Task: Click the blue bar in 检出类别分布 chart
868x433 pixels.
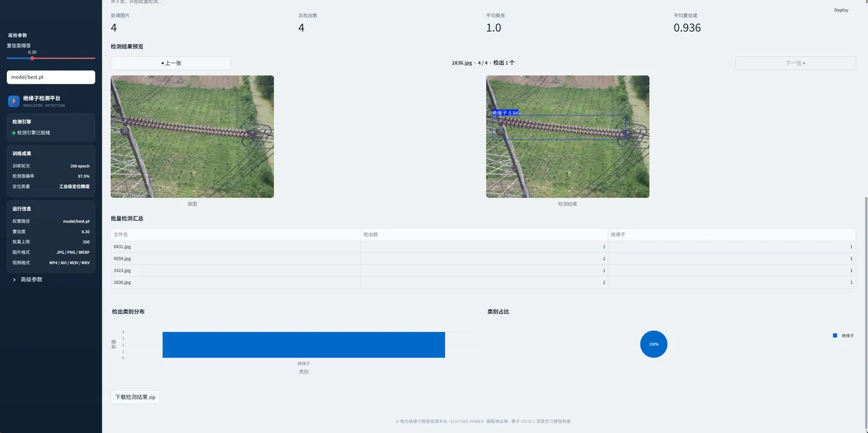Action: (304, 345)
